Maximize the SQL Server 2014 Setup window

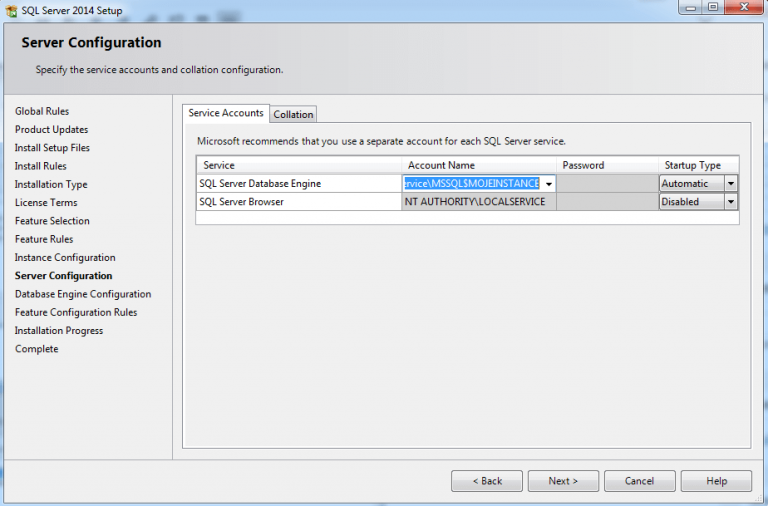point(713,7)
